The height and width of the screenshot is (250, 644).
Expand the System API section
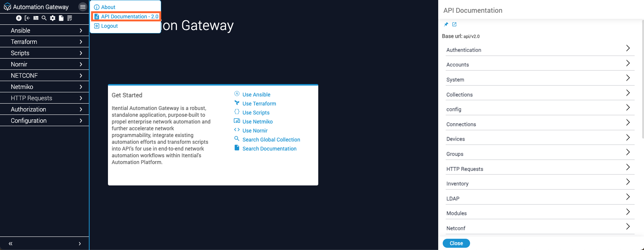coord(540,79)
